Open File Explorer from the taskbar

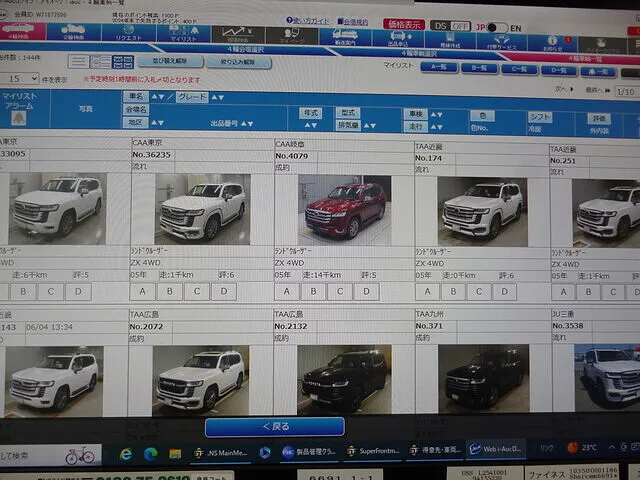pos(175,453)
